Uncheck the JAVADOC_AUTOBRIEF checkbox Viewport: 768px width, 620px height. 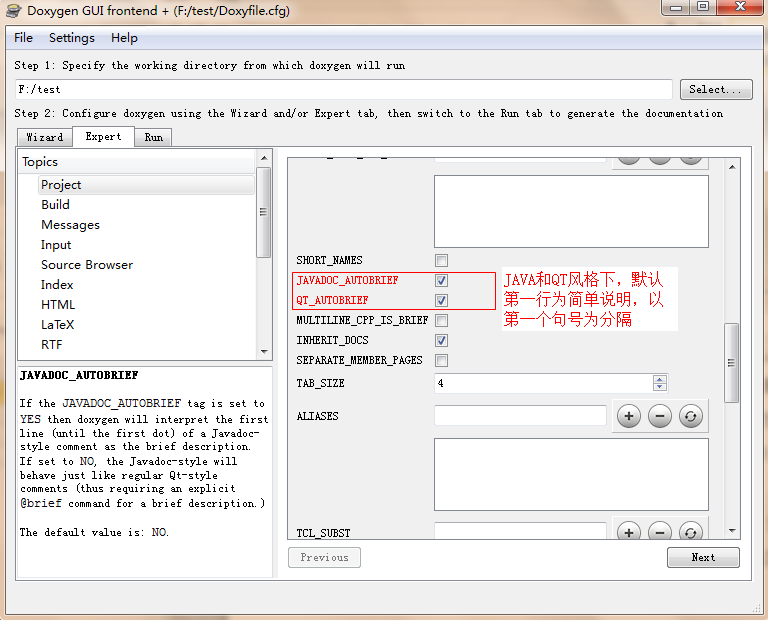point(441,281)
